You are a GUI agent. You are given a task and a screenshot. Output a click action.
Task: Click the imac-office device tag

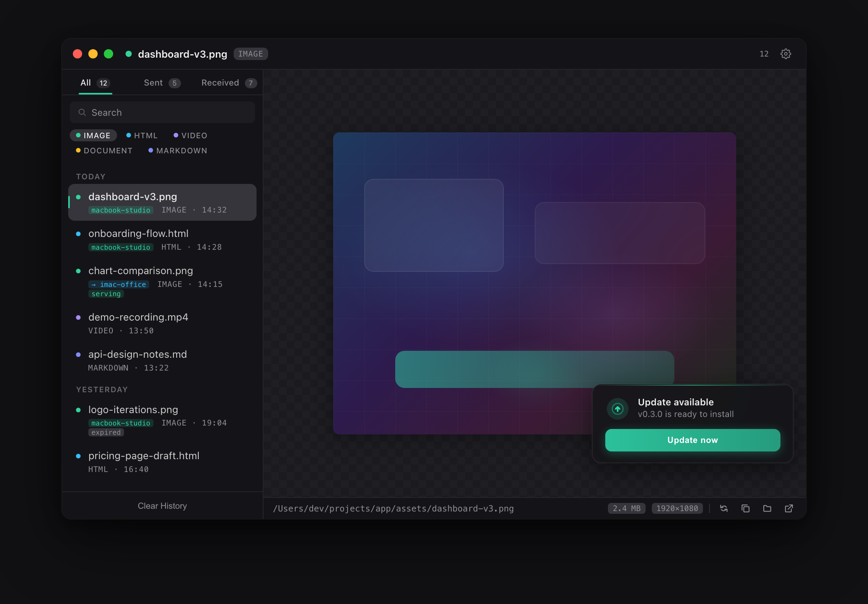click(119, 285)
